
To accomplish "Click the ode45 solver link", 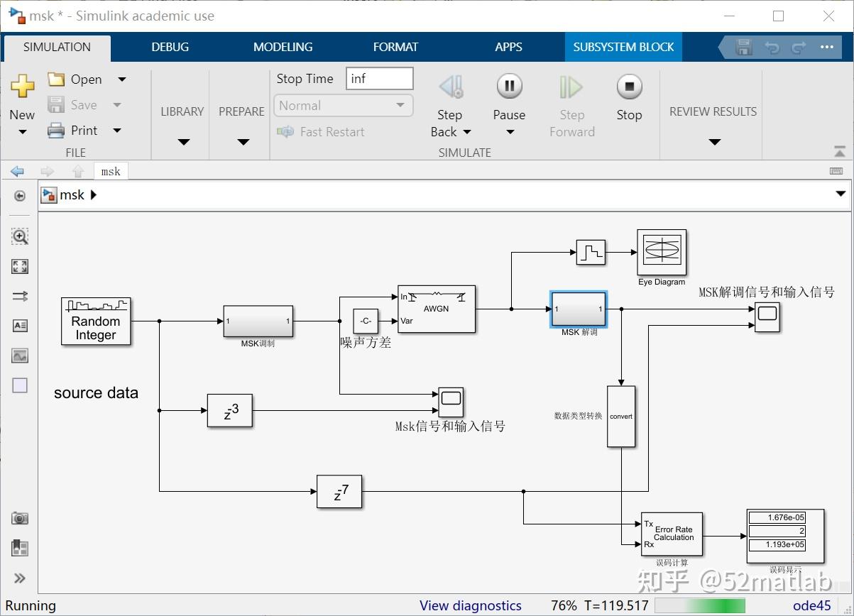I will [811, 605].
